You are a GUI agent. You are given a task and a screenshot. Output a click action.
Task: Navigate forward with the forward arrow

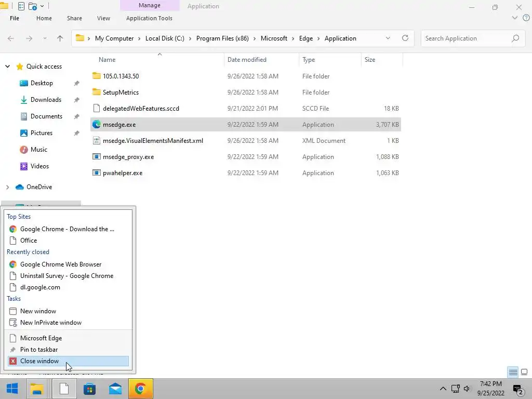[x=29, y=38]
